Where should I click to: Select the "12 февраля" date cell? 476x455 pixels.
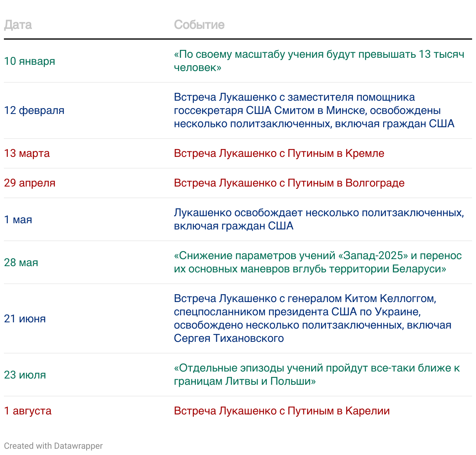tap(34, 110)
